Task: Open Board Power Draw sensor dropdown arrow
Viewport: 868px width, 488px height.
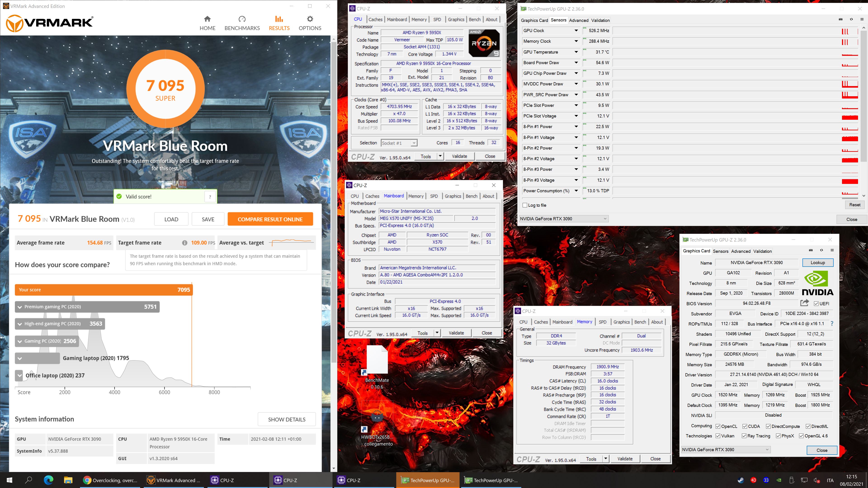Action: point(576,63)
